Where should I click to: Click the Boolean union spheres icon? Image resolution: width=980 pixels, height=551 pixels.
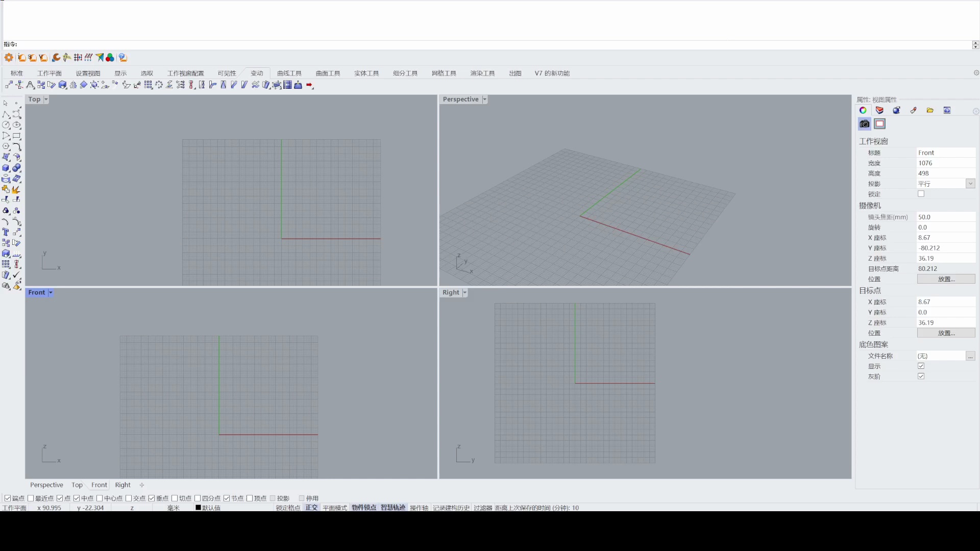coord(17,168)
